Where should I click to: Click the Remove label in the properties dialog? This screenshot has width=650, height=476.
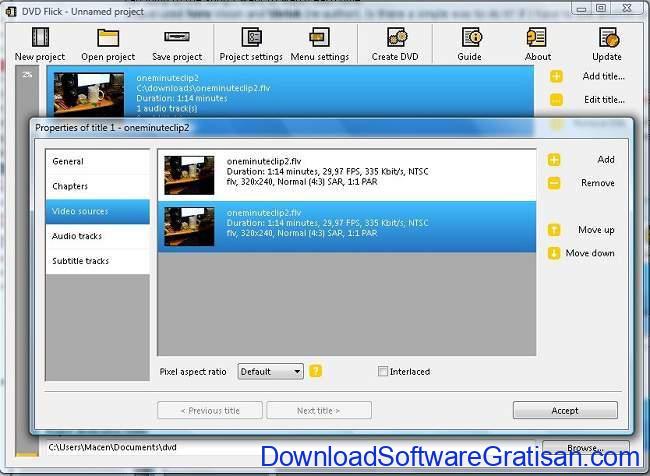598,183
